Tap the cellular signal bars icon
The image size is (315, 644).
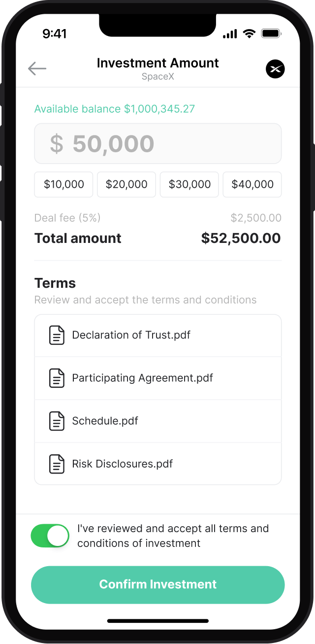[230, 34]
